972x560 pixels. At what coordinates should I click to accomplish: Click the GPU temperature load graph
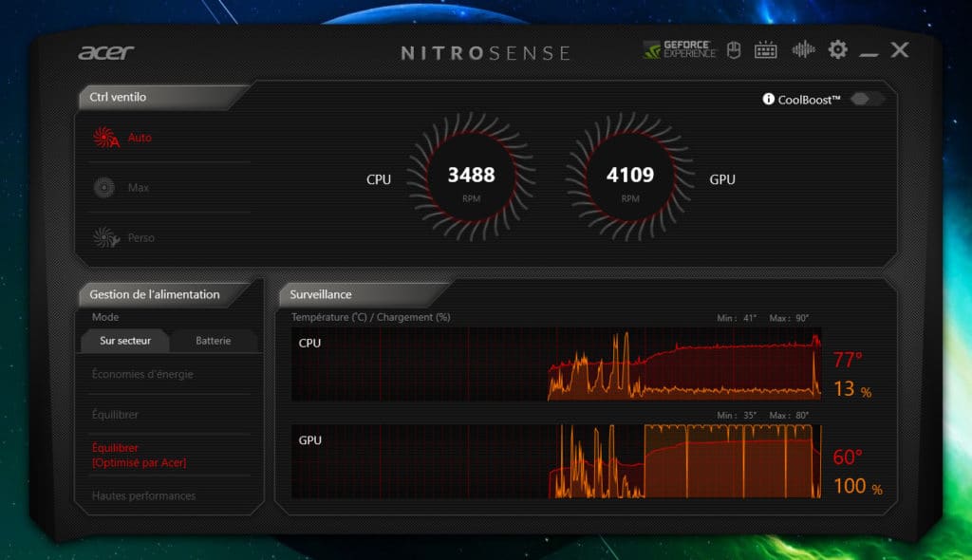[556, 461]
